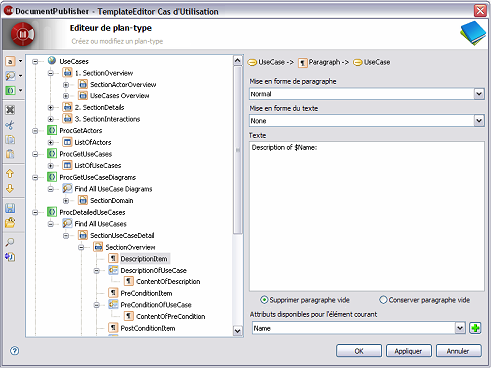The height and width of the screenshot is (368, 491).
Task: Open the search node dropdown arrow
Action: (x=20, y=76)
